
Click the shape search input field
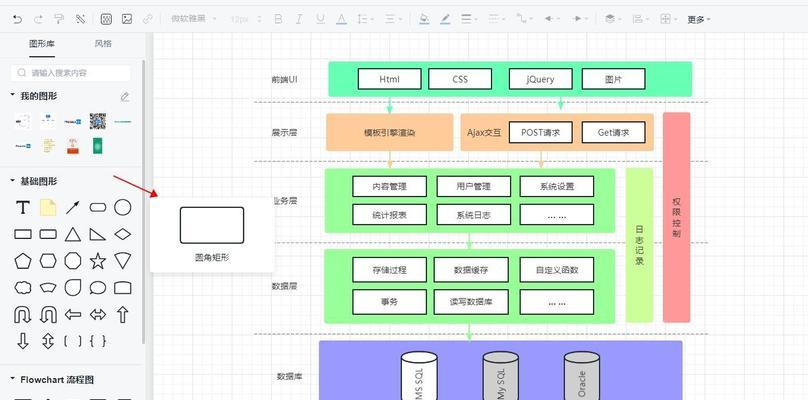point(71,73)
